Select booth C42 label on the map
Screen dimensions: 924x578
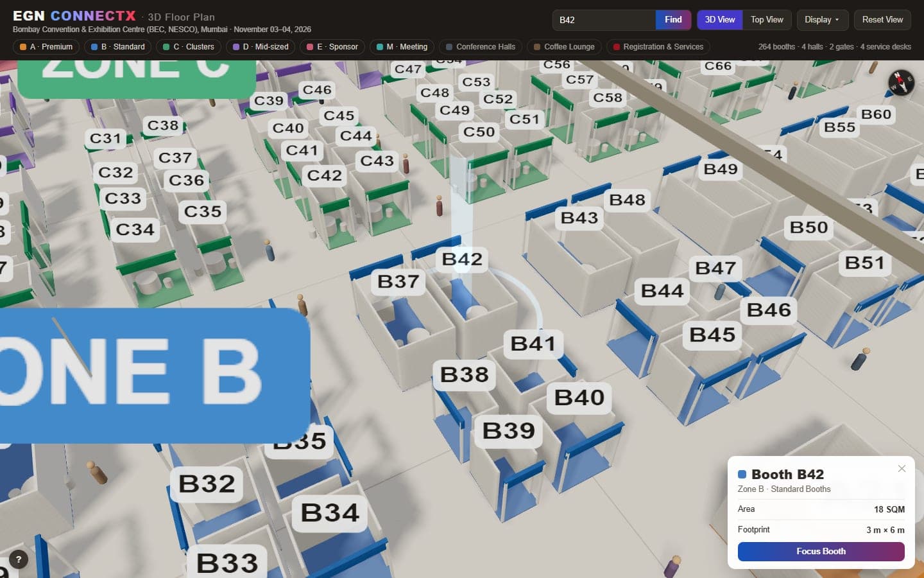click(x=324, y=176)
